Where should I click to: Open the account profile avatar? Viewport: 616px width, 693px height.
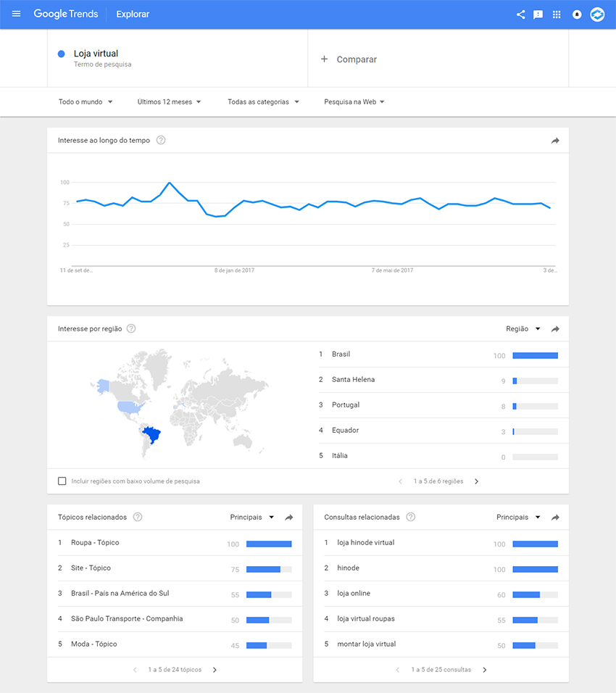click(x=597, y=14)
